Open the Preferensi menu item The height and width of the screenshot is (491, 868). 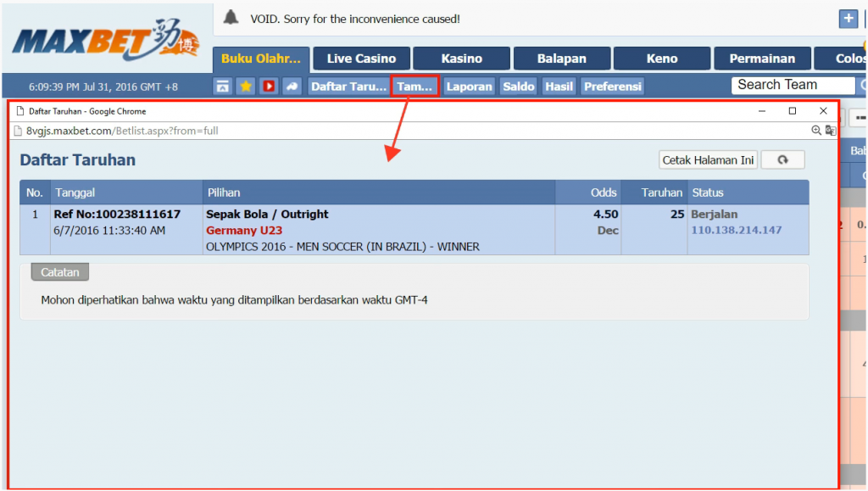coord(612,86)
